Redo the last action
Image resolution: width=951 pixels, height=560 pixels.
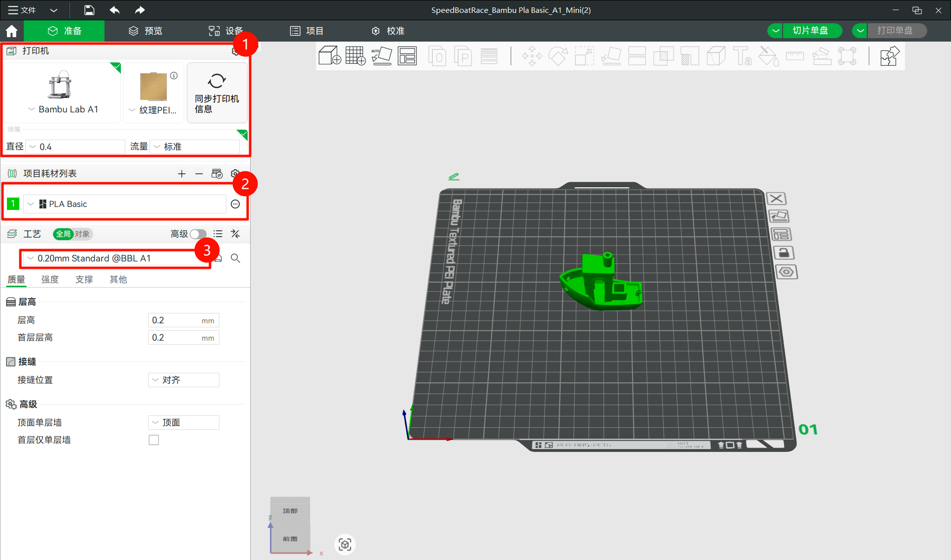tap(140, 10)
